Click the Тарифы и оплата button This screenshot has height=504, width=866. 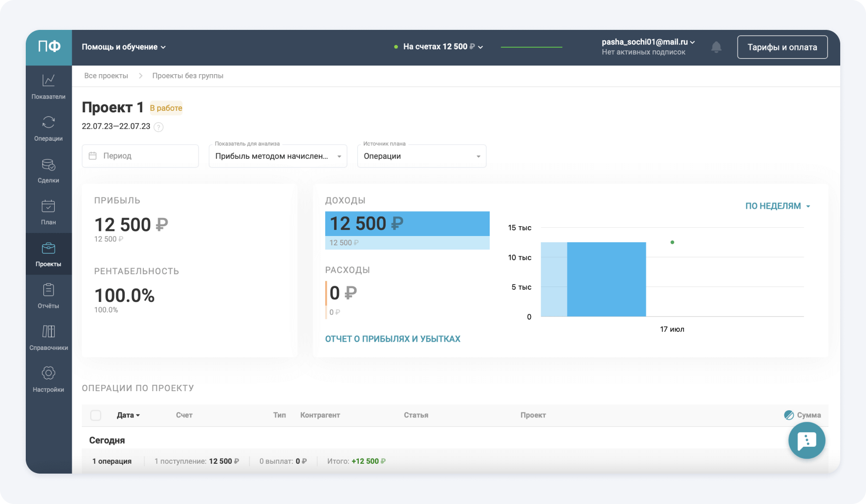click(x=782, y=47)
